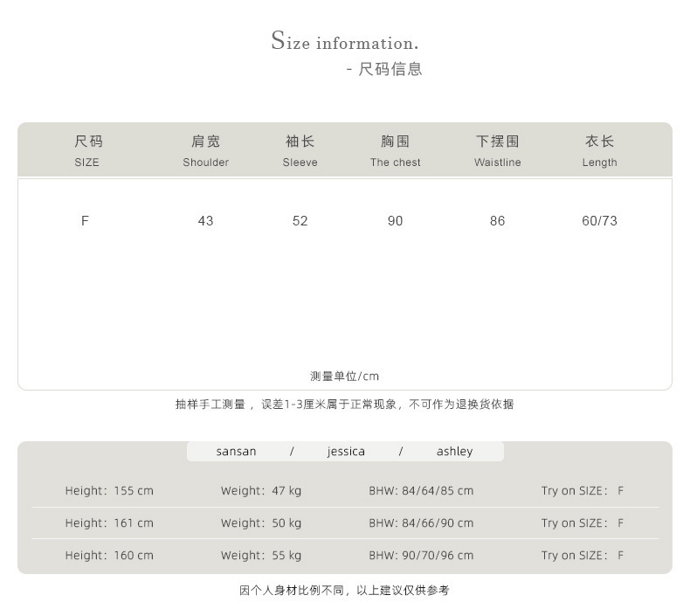Click 'Height: 155 cm' entry
Viewport: 690px width, 616px height.
pos(109,490)
